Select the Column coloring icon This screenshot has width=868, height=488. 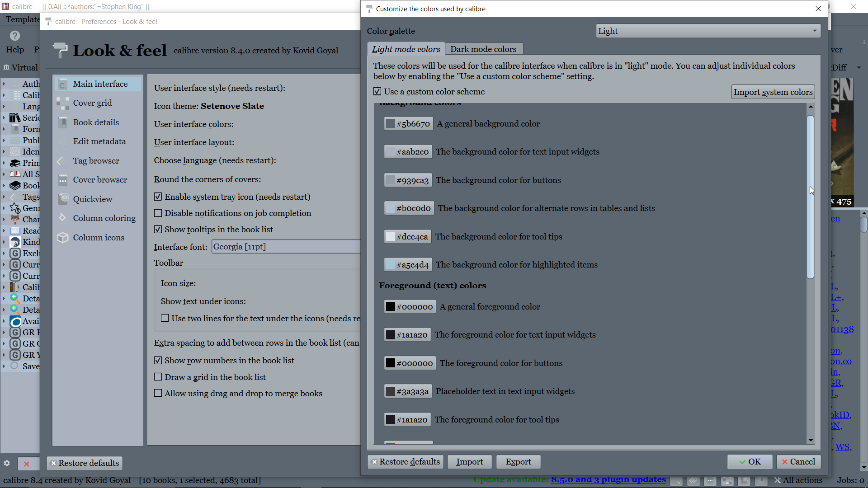[x=63, y=218]
